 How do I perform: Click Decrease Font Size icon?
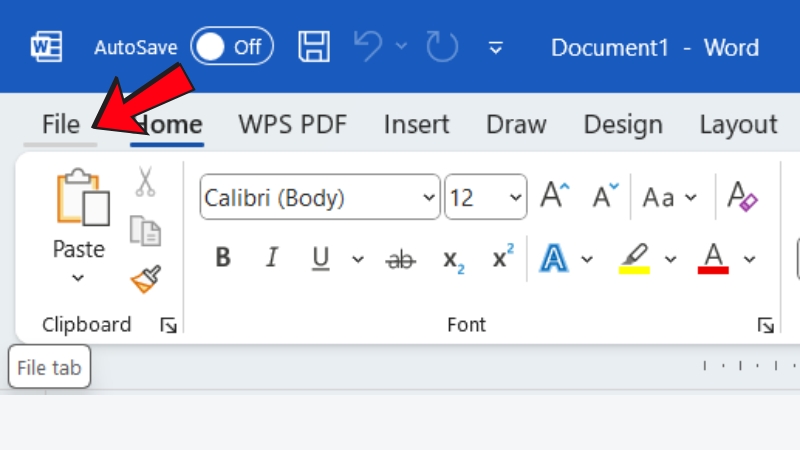point(605,195)
